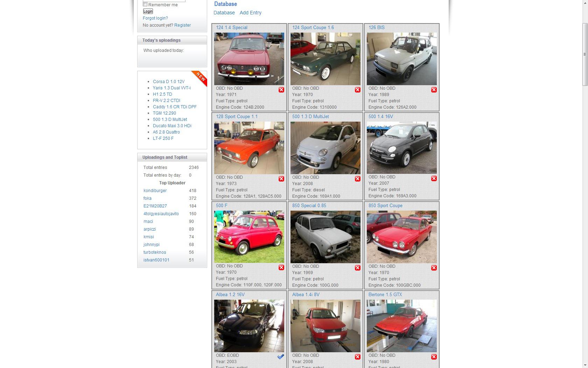Toggle the Remember me checkbox
The width and height of the screenshot is (588, 368).
coord(145,4)
